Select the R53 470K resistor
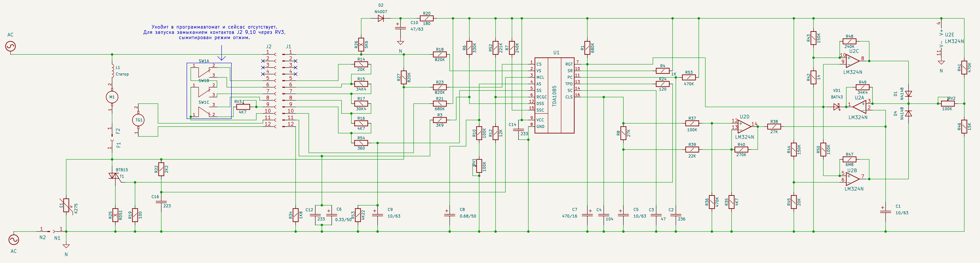Viewport: 980px width, 263px height. pos(689,77)
